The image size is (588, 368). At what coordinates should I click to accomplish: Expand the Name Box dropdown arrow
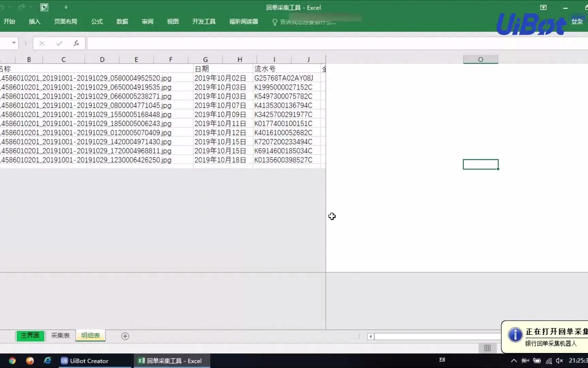pyautogui.click(x=14, y=43)
